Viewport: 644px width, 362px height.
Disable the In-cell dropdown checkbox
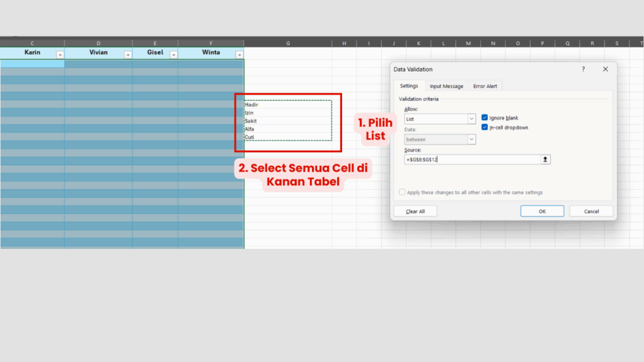pos(484,127)
